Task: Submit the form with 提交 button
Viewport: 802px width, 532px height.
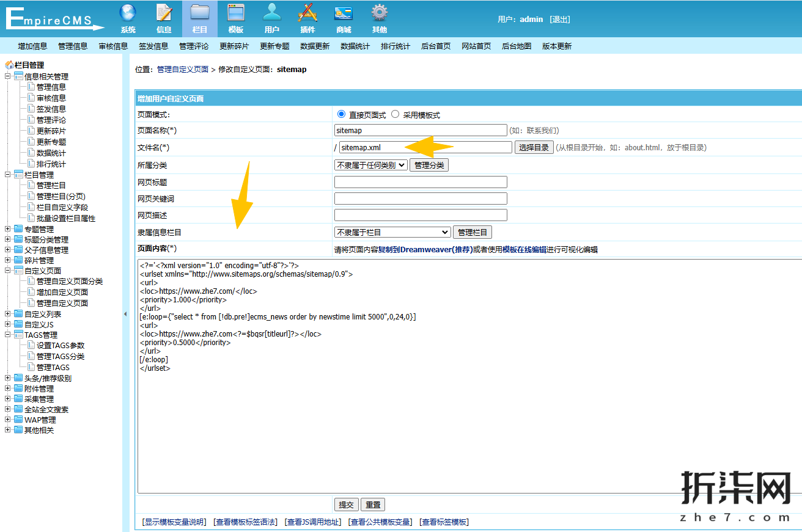Action: [x=346, y=505]
